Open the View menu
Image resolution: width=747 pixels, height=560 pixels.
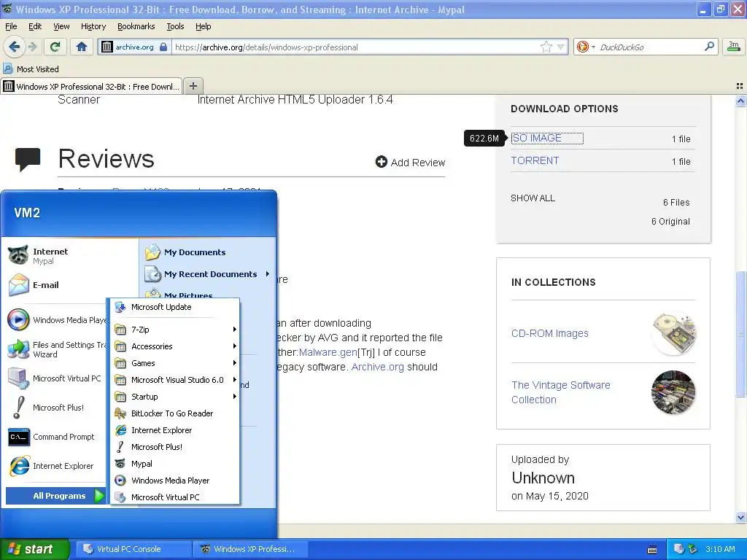61,26
